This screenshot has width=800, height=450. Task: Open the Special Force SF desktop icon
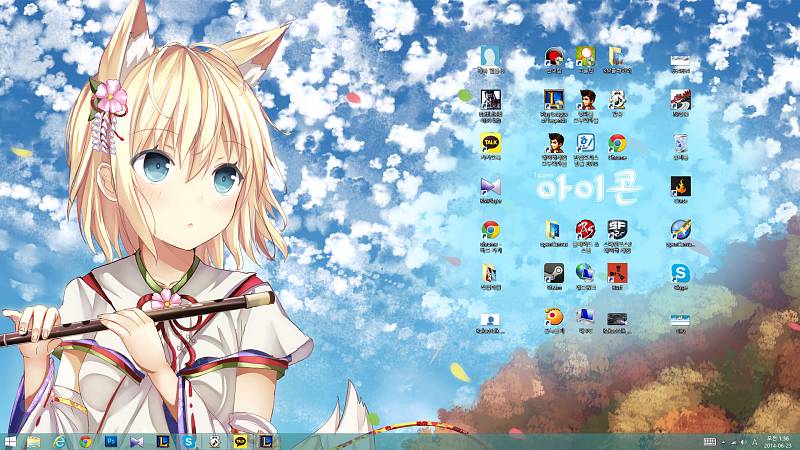(x=618, y=229)
